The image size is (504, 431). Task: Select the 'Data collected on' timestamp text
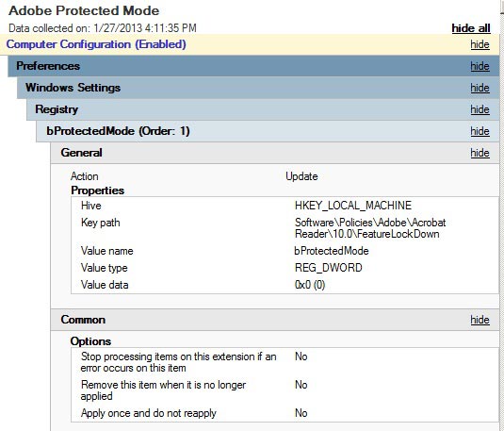tap(103, 28)
